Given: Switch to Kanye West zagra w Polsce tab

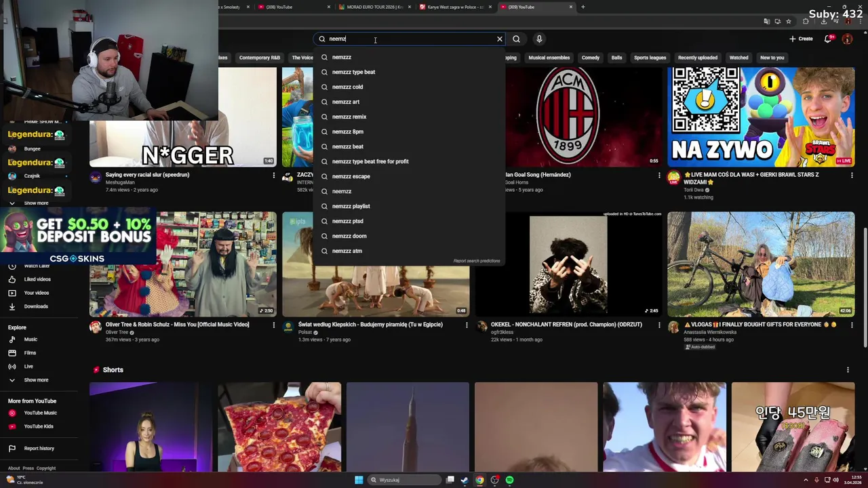Looking at the screenshot, I should (x=456, y=7).
